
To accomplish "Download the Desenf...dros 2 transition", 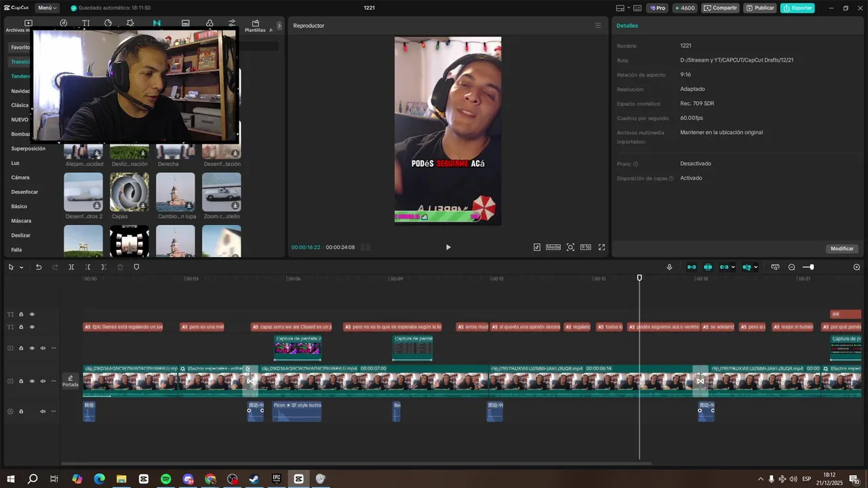I will click(97, 205).
